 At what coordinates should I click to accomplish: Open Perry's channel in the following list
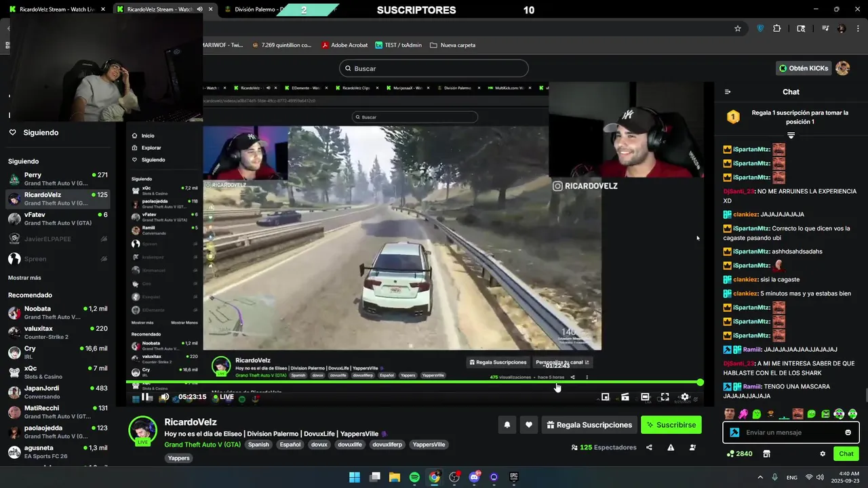pos(58,179)
